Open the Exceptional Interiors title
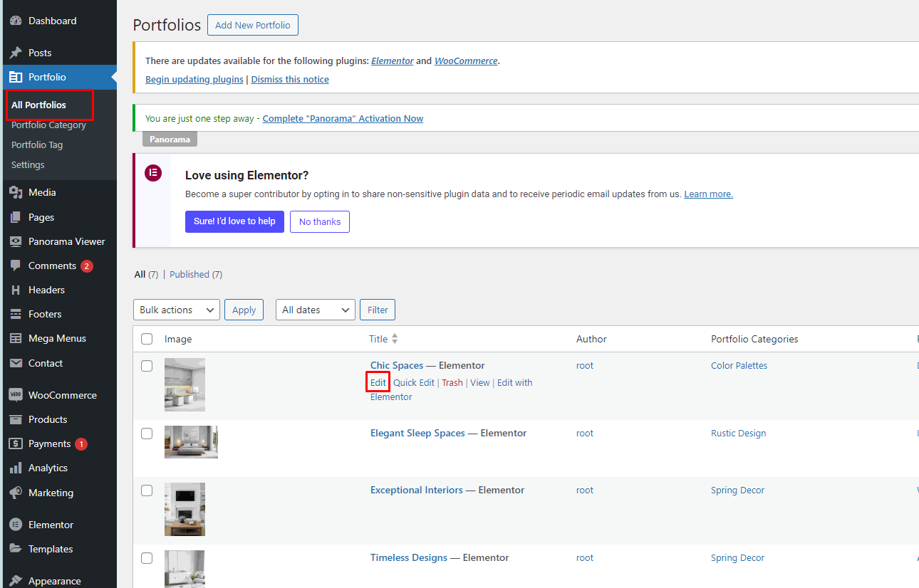This screenshot has height=588, width=919. [417, 490]
